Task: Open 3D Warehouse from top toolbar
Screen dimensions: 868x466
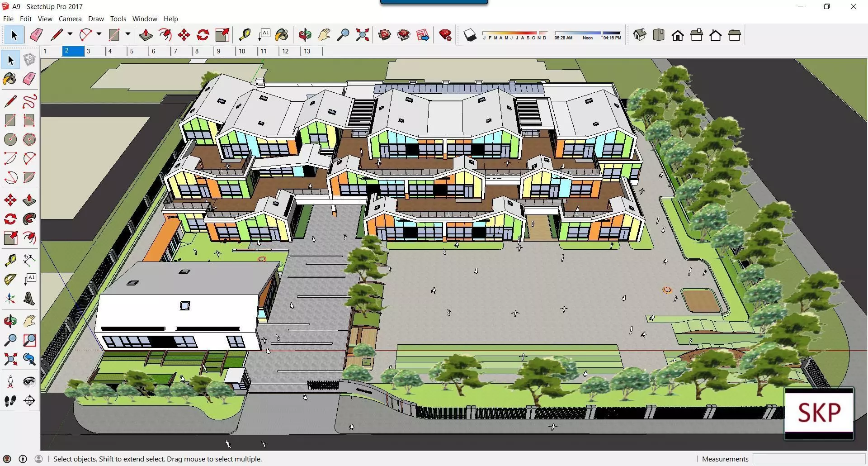Action: (385, 35)
